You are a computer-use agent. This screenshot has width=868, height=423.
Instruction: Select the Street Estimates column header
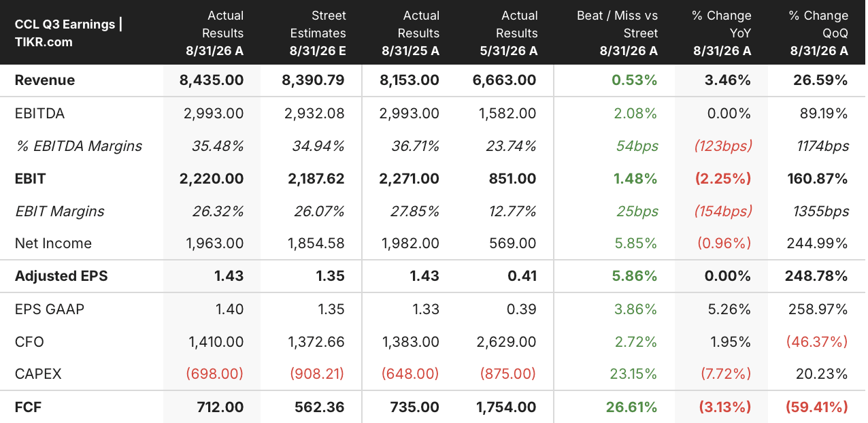pos(318,33)
